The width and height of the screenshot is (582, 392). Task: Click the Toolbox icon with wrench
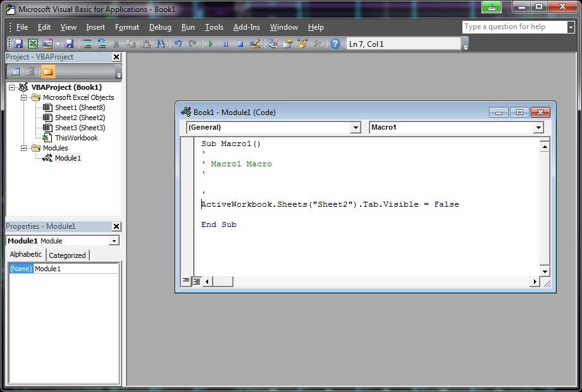pos(317,44)
